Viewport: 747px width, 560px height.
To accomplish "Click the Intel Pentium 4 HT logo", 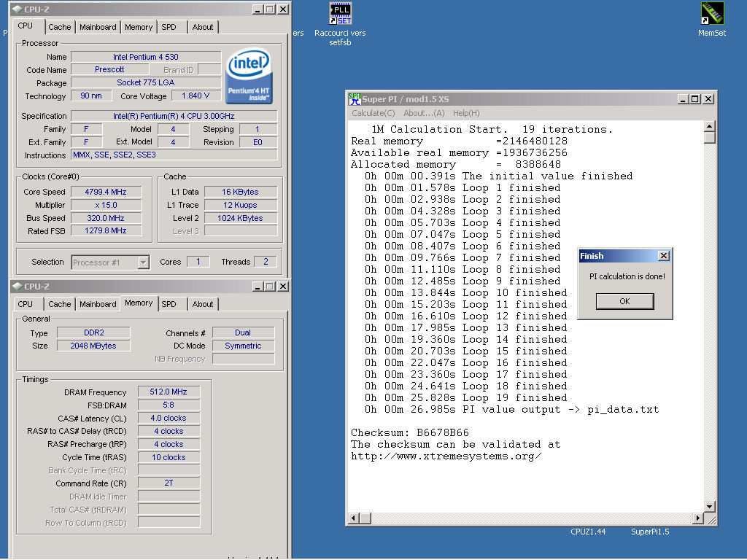I will click(249, 76).
